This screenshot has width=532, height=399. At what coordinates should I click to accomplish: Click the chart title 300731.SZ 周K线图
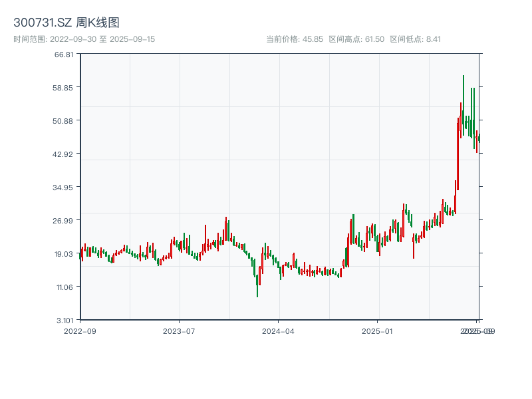pyautogui.click(x=66, y=23)
